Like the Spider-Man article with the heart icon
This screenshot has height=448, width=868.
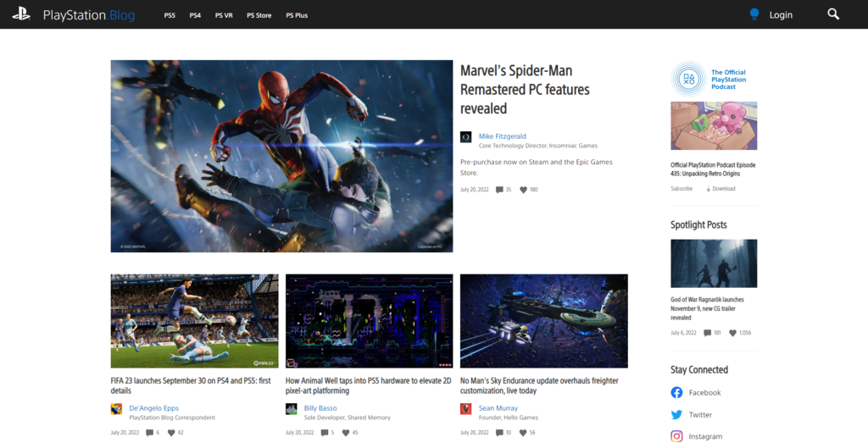click(523, 190)
